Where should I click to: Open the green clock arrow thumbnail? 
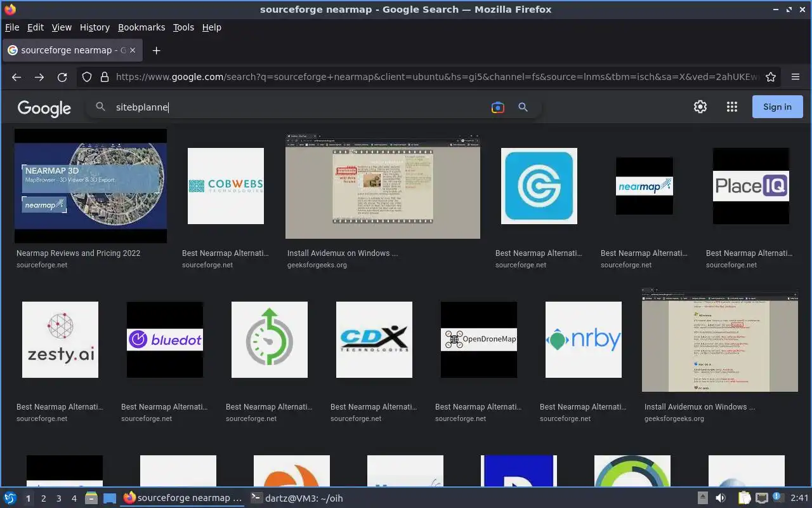point(270,340)
